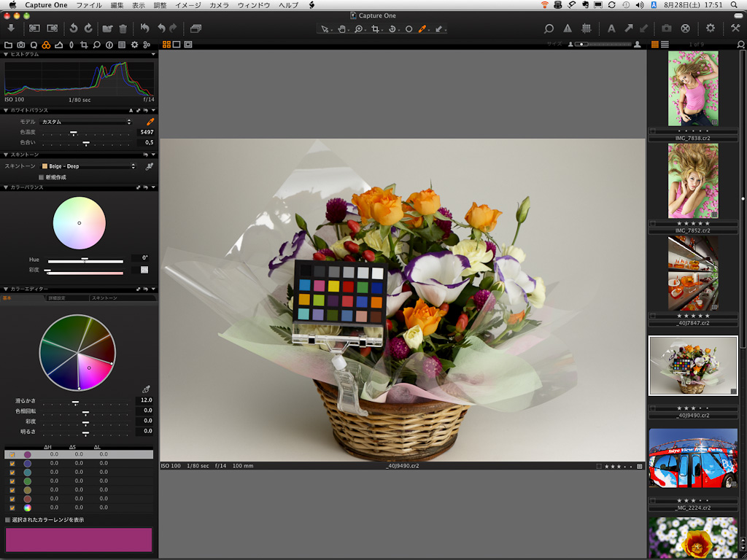This screenshot has width=747, height=560.
Task: Select the crop tool in cursor toolbar
Action: 376,29
